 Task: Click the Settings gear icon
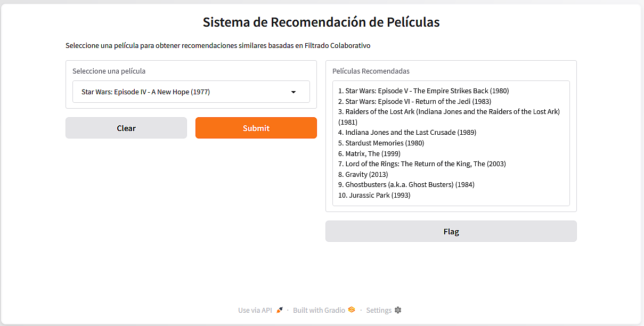click(398, 310)
